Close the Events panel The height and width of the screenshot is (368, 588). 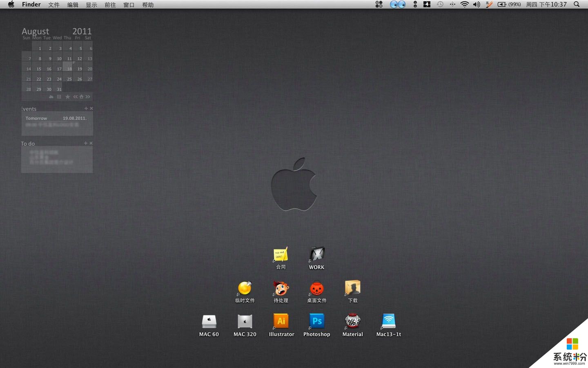coord(91,108)
